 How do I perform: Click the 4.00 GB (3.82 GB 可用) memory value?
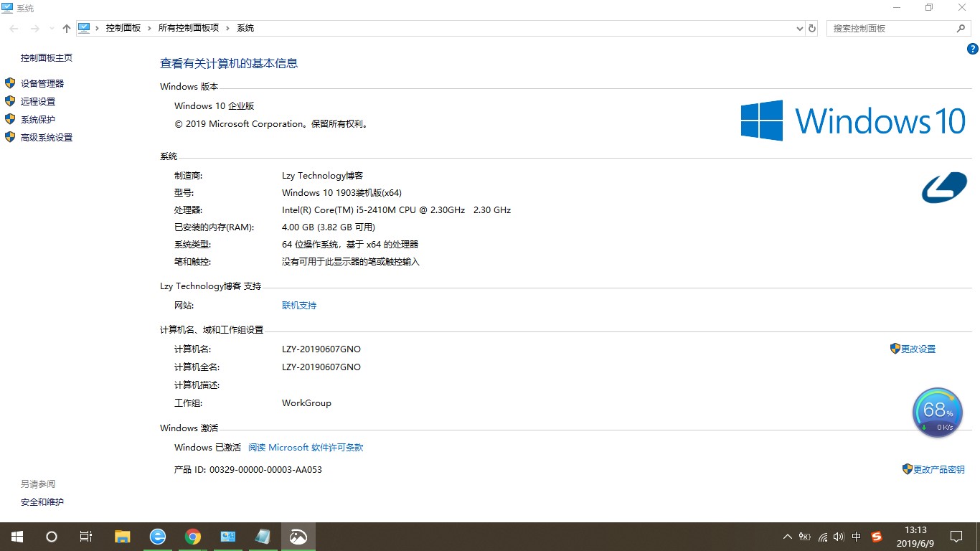coord(329,227)
